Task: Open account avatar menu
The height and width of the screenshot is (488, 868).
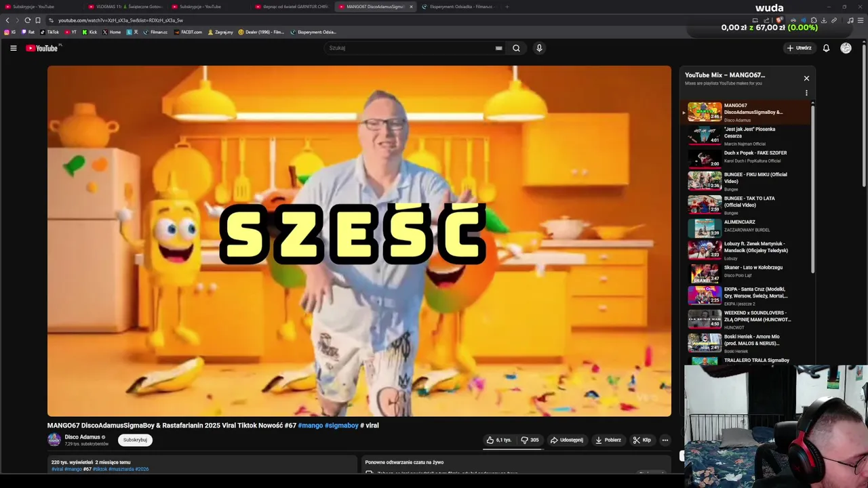Action: tap(846, 48)
